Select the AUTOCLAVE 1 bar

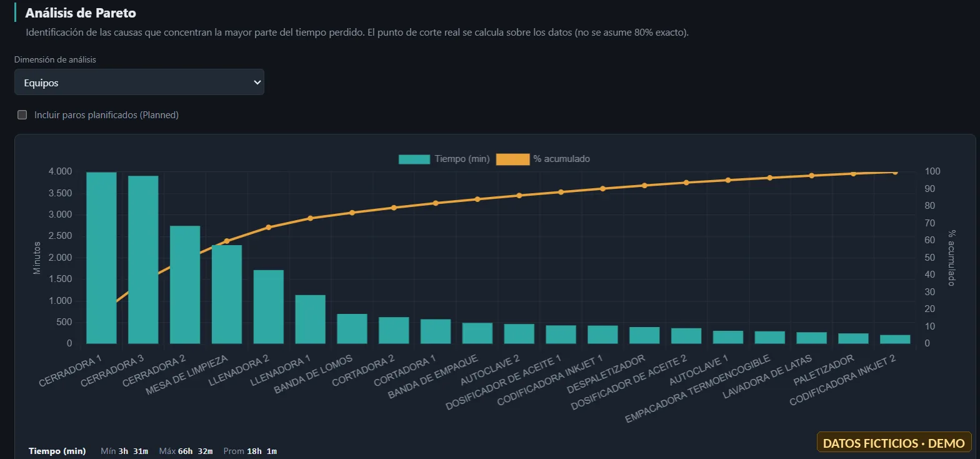(x=728, y=337)
